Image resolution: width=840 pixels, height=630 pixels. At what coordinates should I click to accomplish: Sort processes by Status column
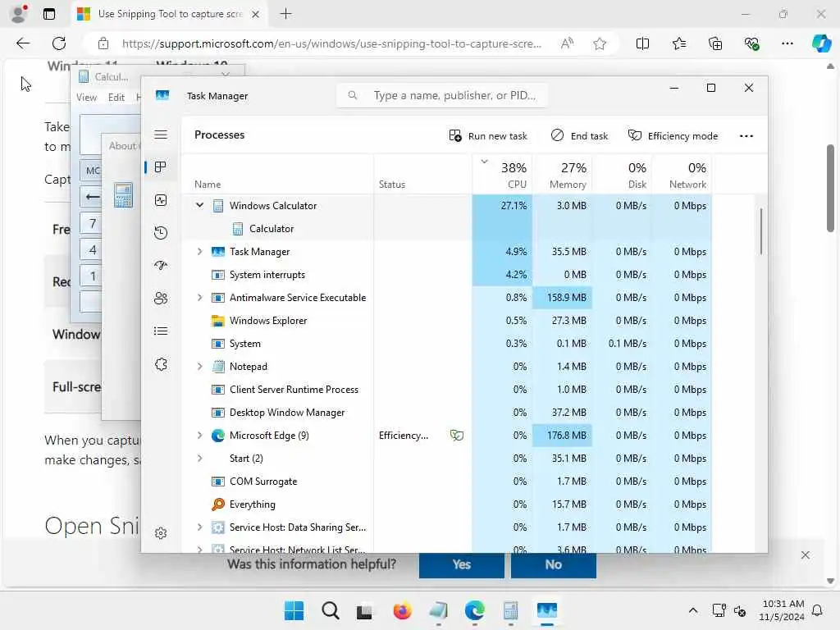(422, 174)
